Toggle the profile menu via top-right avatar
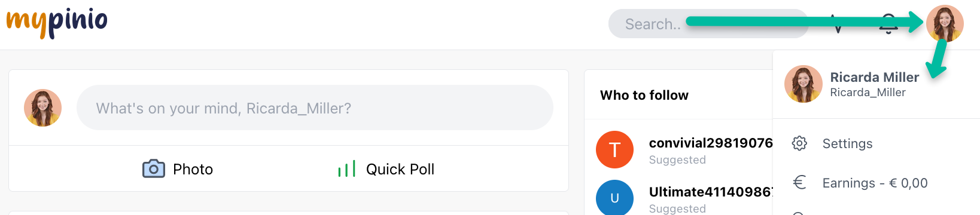980x215 pixels. point(945,24)
